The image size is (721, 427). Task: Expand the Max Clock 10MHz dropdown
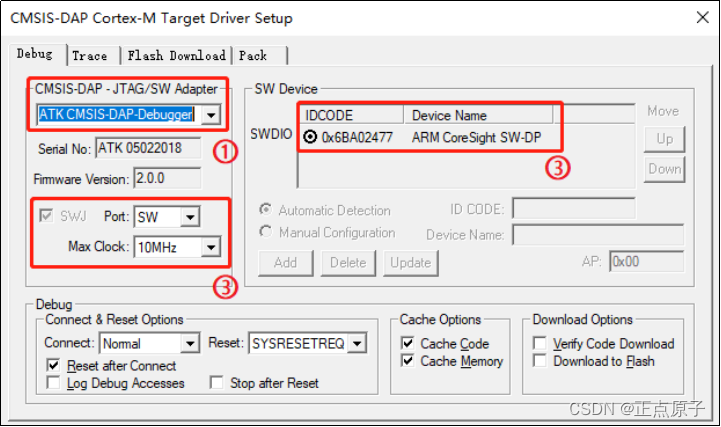click(x=210, y=246)
